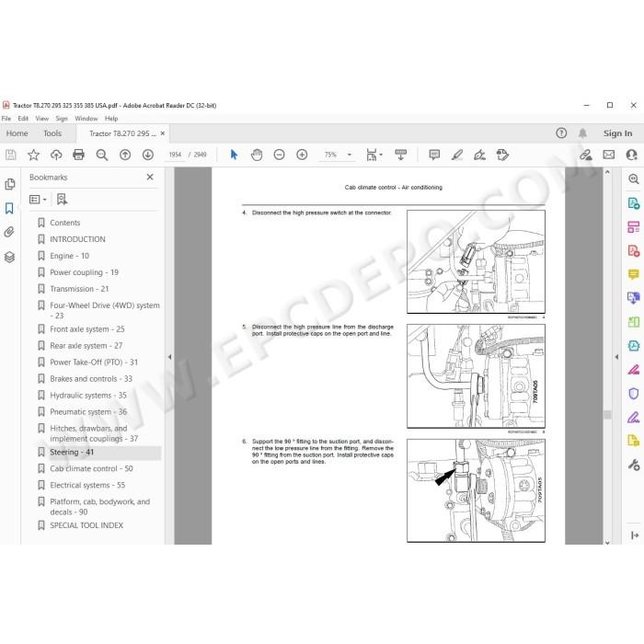Collapse the left navigation pane arrow
Screen dimensions: 644x644
pyautogui.click(x=169, y=357)
